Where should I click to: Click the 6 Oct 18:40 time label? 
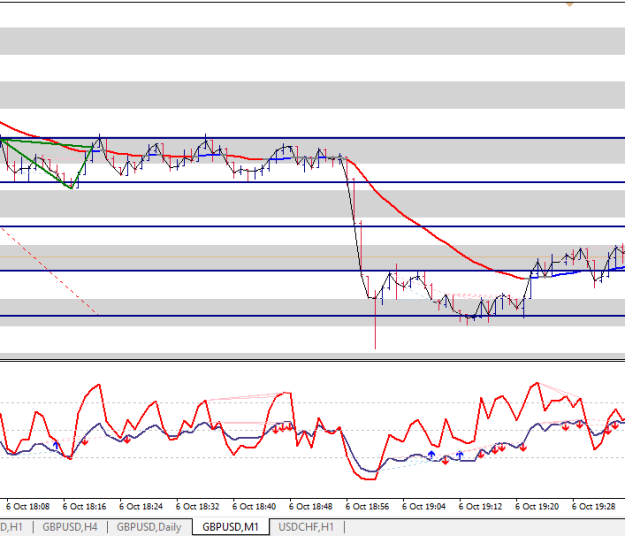click(x=254, y=507)
